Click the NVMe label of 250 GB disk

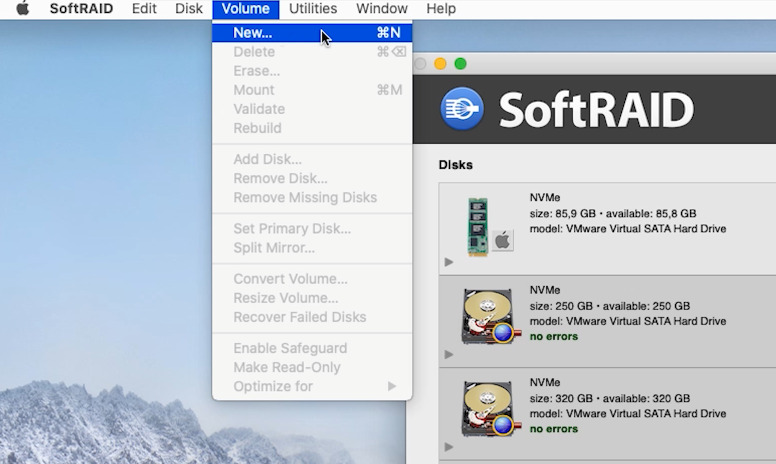[545, 290]
